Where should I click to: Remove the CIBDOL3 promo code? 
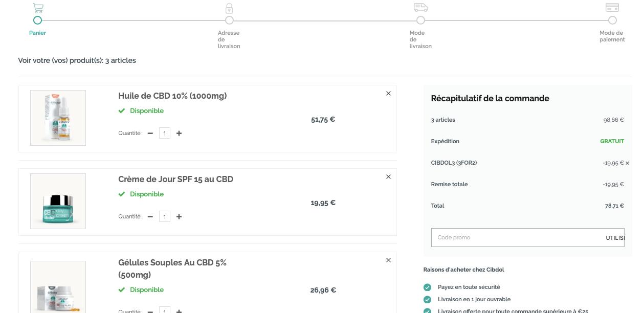(x=627, y=163)
